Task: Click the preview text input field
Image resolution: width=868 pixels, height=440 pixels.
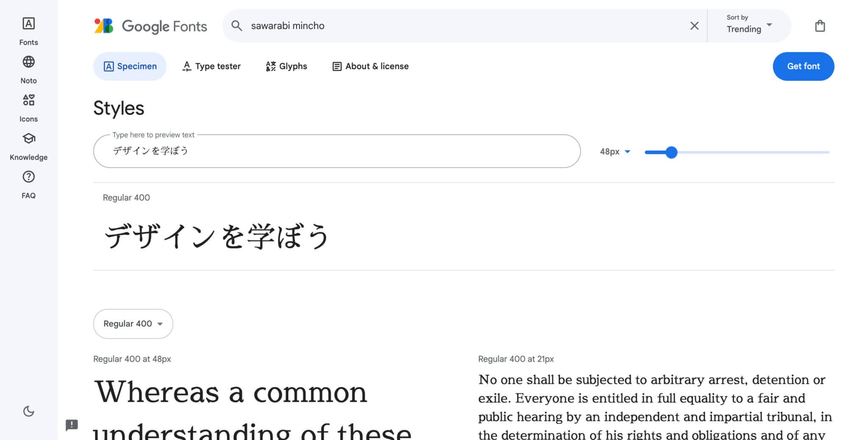Action: (x=337, y=151)
